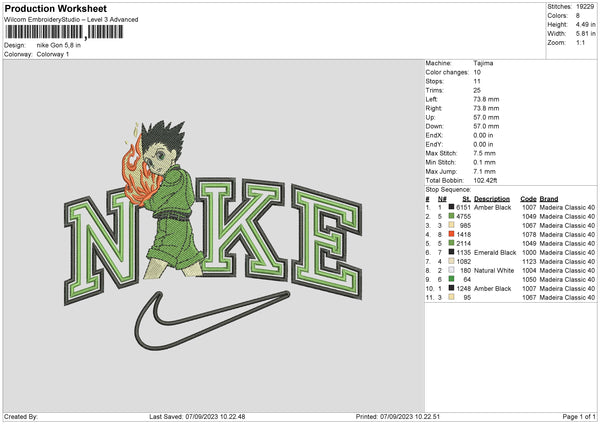
Task: Select the design name 'nike Gon 5,8 in'
Action: 59,45
